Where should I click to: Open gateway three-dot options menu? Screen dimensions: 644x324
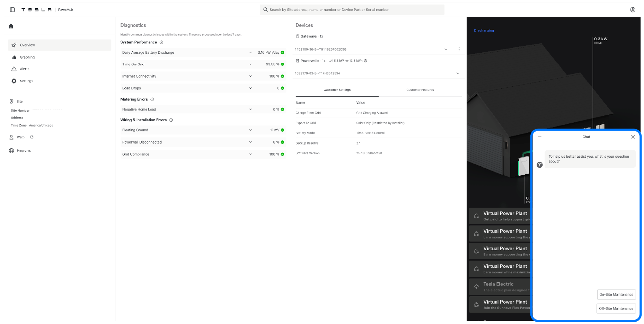point(459,50)
